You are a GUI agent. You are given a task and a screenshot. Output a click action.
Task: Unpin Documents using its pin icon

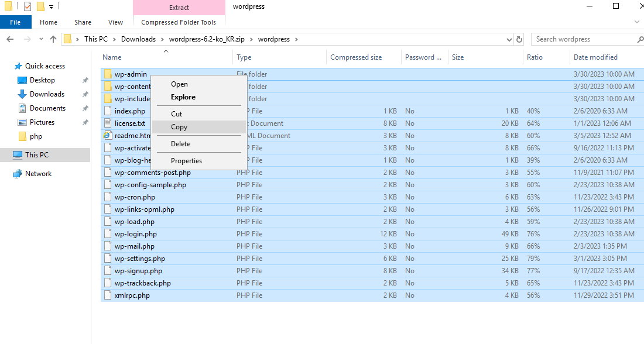click(85, 108)
